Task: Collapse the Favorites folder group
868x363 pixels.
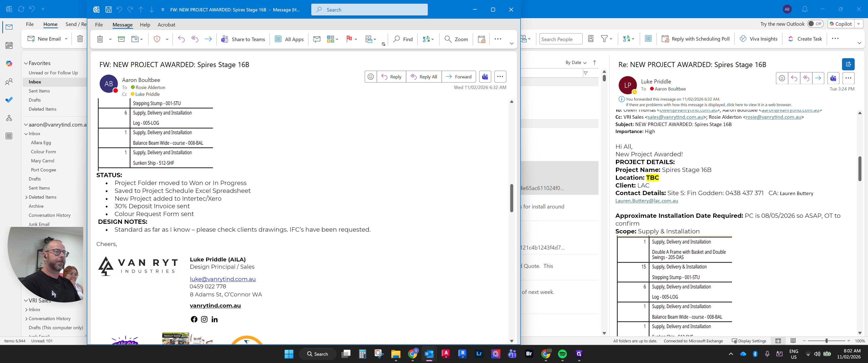Action: (26, 63)
